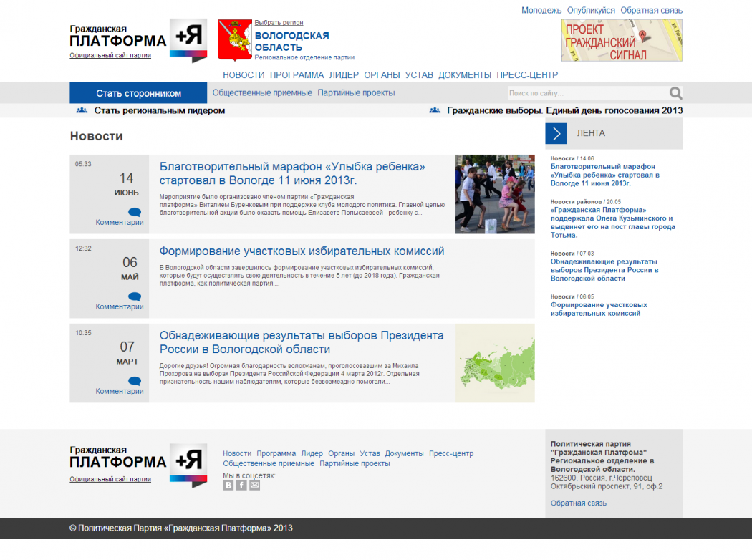Open the Проект Гражданский сигнал banner
752x560 pixels.
622,40
